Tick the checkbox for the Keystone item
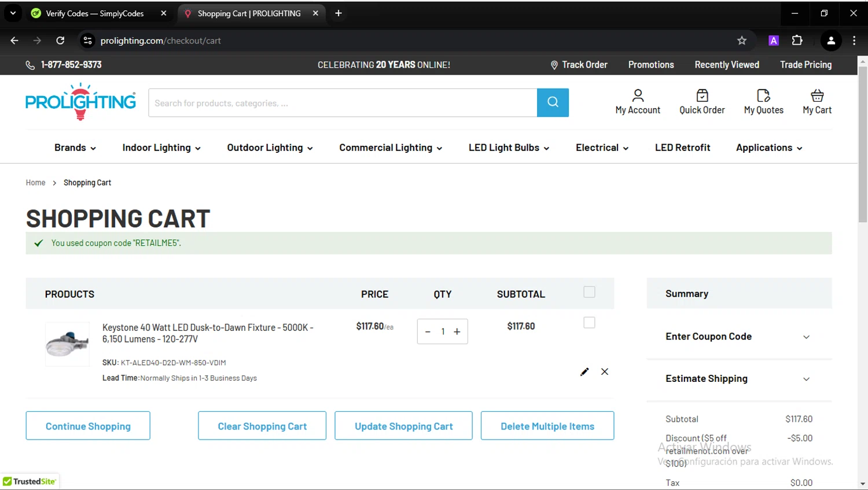The height and width of the screenshot is (490, 868). tap(589, 323)
